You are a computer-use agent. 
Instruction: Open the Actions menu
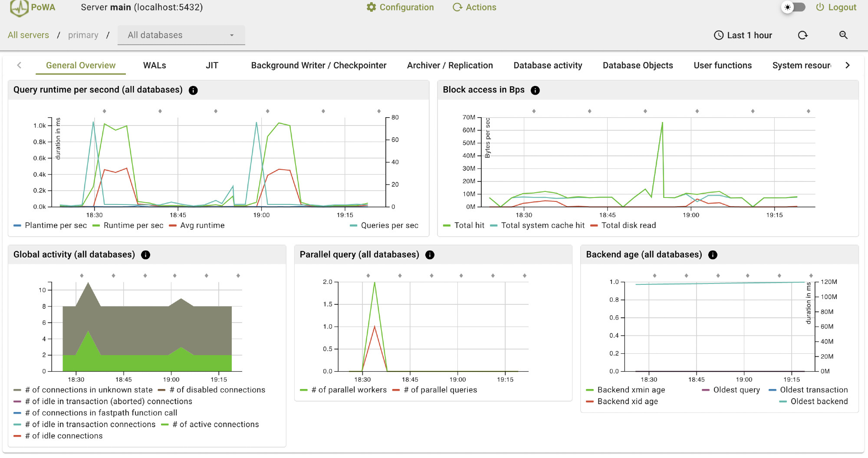tap(474, 7)
